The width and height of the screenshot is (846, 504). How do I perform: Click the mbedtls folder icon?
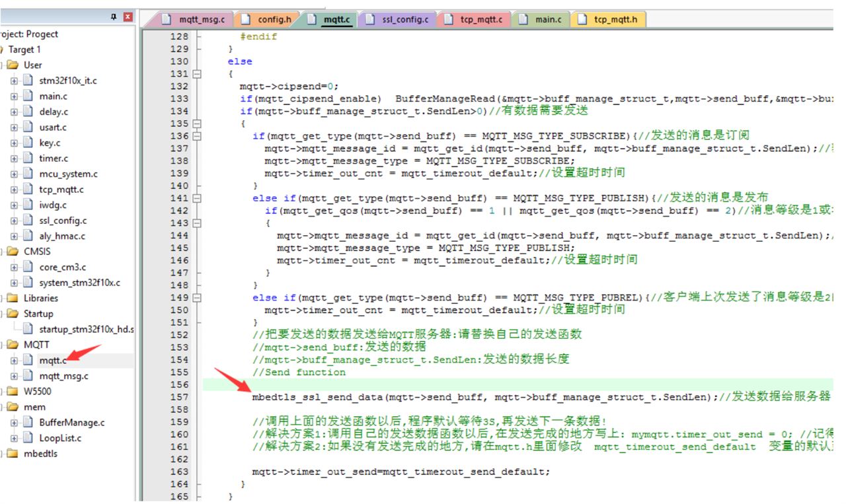[x=13, y=453]
